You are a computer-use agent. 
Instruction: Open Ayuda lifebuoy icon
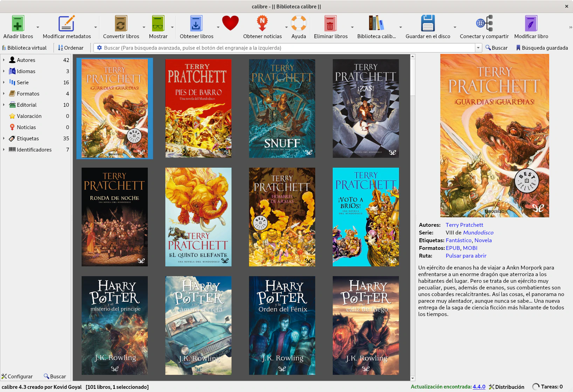point(298,24)
